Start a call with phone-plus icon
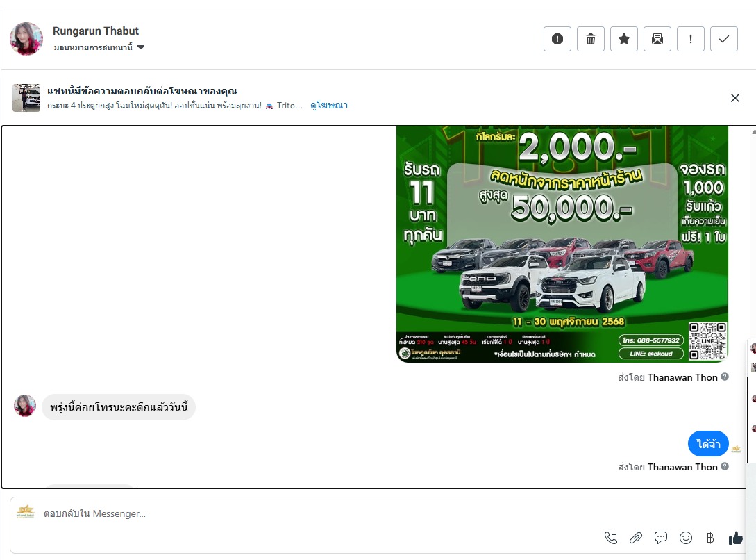This screenshot has width=756, height=560. tap(610, 538)
